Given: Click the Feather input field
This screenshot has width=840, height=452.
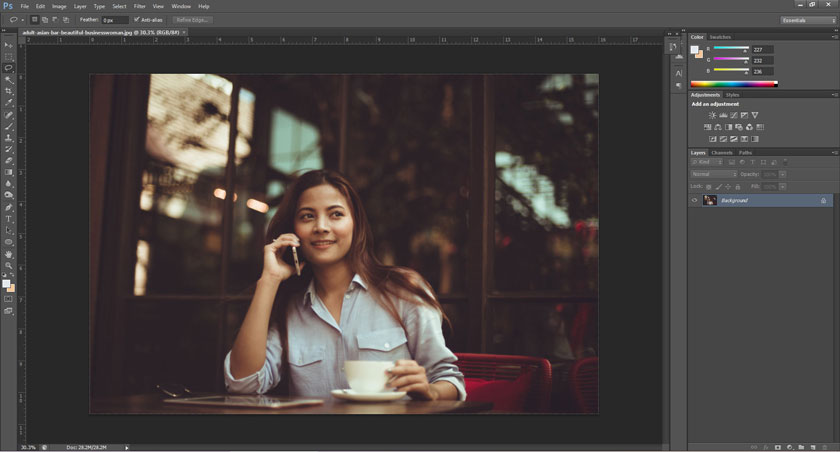Looking at the screenshot, I should (115, 20).
